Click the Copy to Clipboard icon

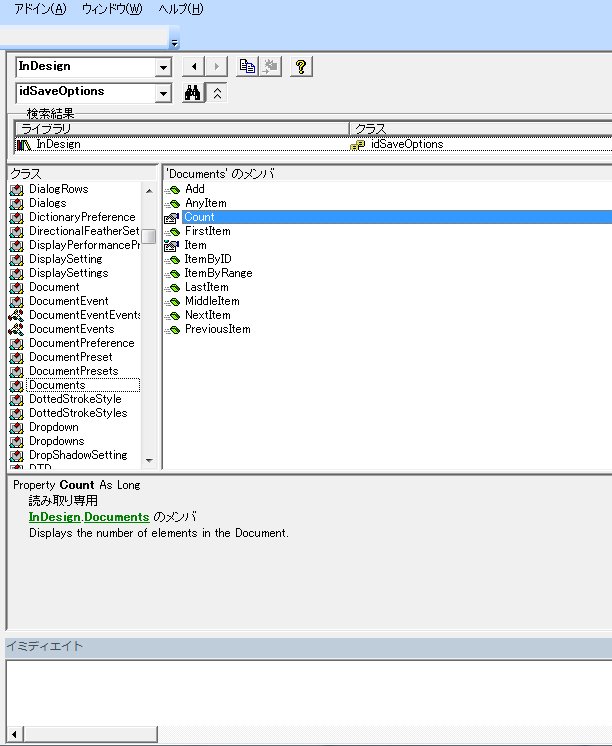coord(247,67)
